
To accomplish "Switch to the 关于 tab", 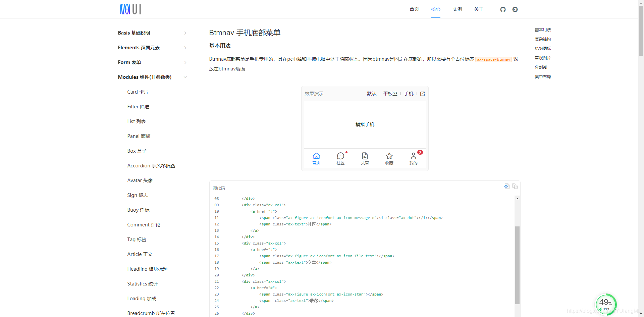I will (x=479, y=9).
